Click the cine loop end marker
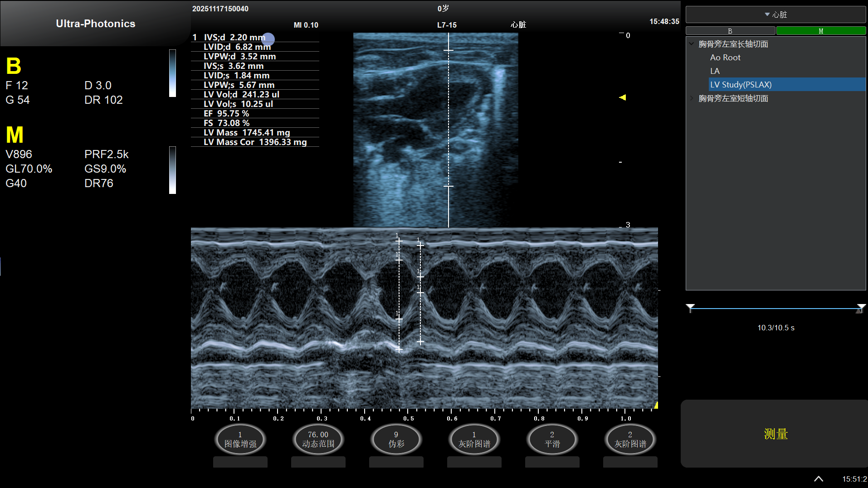 pyautogui.click(x=861, y=308)
